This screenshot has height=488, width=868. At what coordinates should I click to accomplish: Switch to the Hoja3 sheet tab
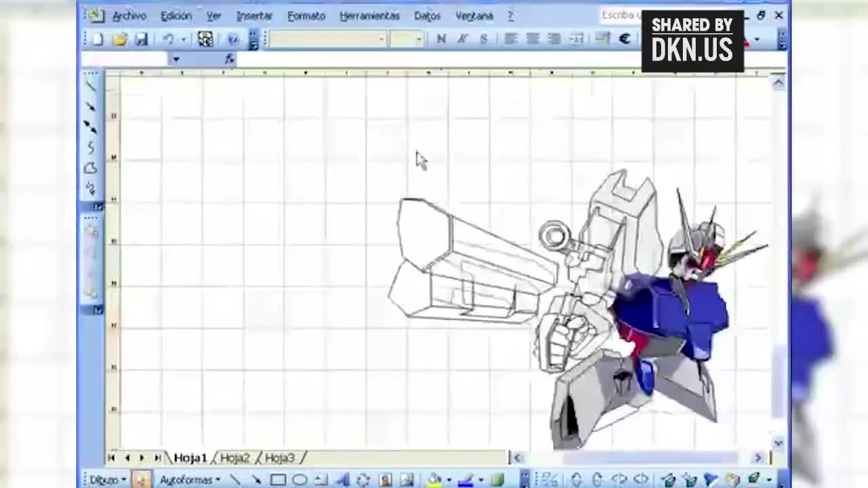[x=279, y=458]
